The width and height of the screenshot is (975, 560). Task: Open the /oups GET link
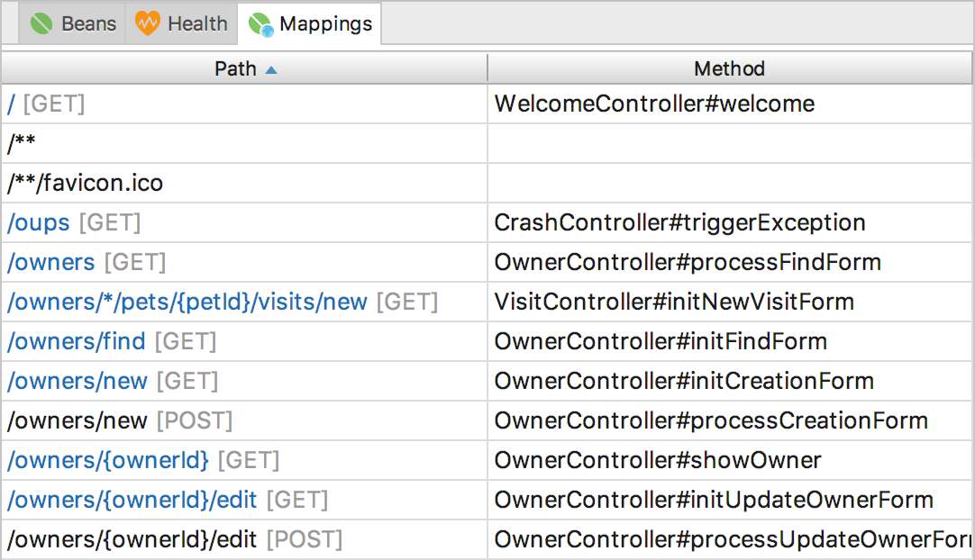pyautogui.click(x=38, y=222)
